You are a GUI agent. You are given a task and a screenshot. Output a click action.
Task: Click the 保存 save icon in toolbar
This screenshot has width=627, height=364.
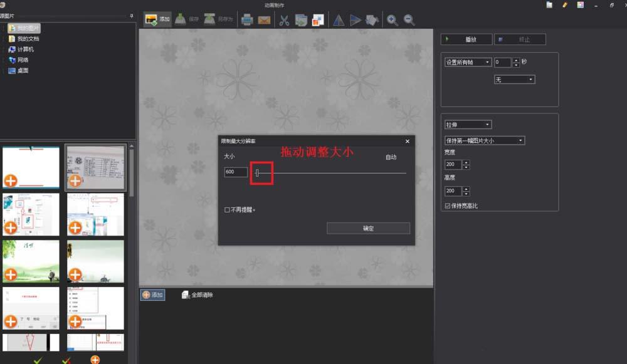pyautogui.click(x=182, y=19)
